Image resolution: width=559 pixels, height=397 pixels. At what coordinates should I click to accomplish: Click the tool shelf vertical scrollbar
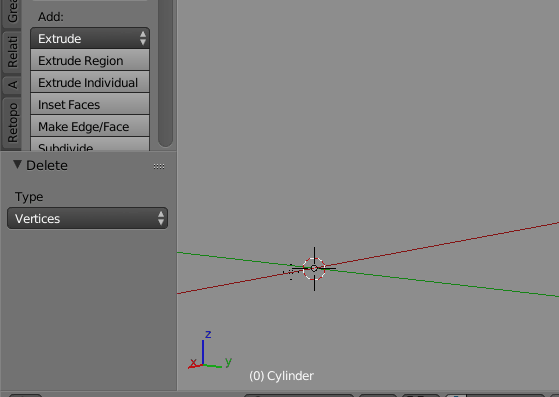165,73
